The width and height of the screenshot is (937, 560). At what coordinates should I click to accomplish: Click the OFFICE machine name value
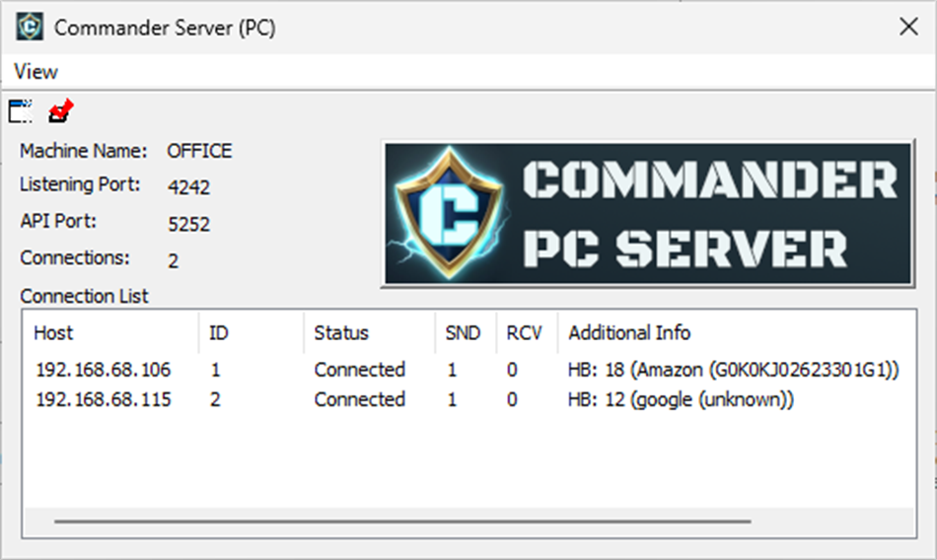199,151
